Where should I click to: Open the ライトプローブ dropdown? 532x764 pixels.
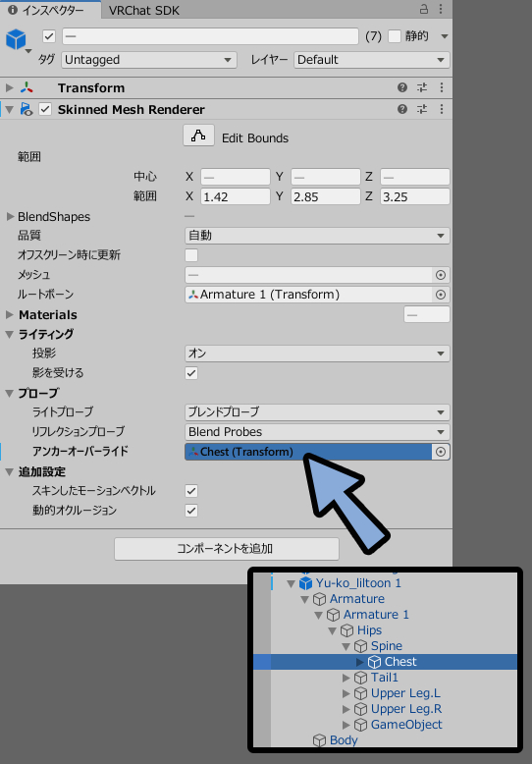tap(317, 412)
